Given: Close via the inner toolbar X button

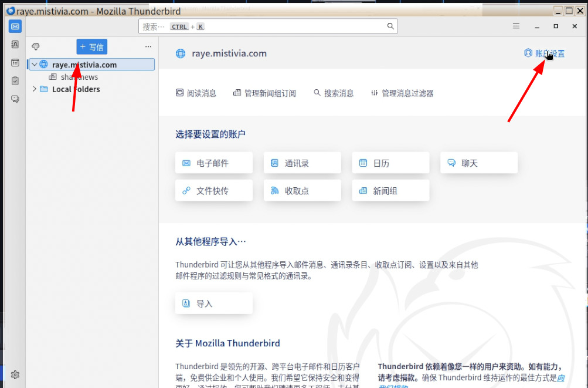Looking at the screenshot, I should coord(575,26).
